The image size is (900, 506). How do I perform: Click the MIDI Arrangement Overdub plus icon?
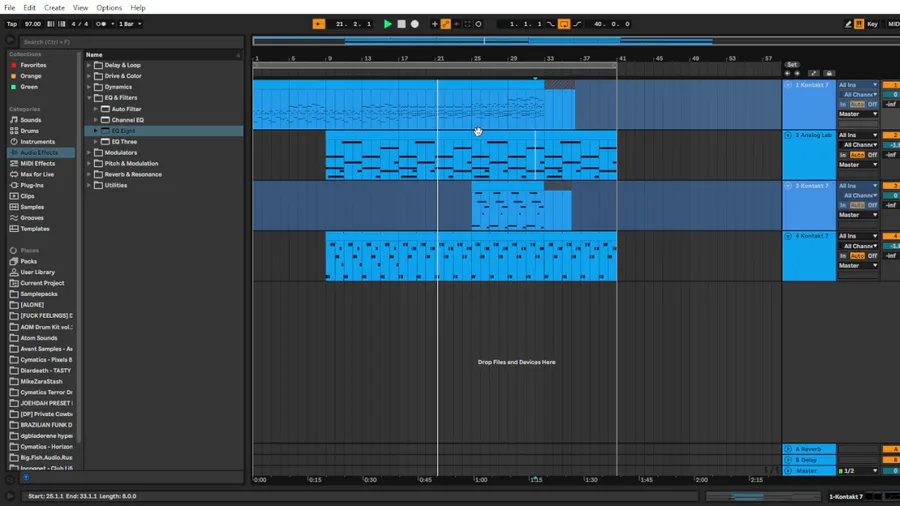[x=434, y=24]
